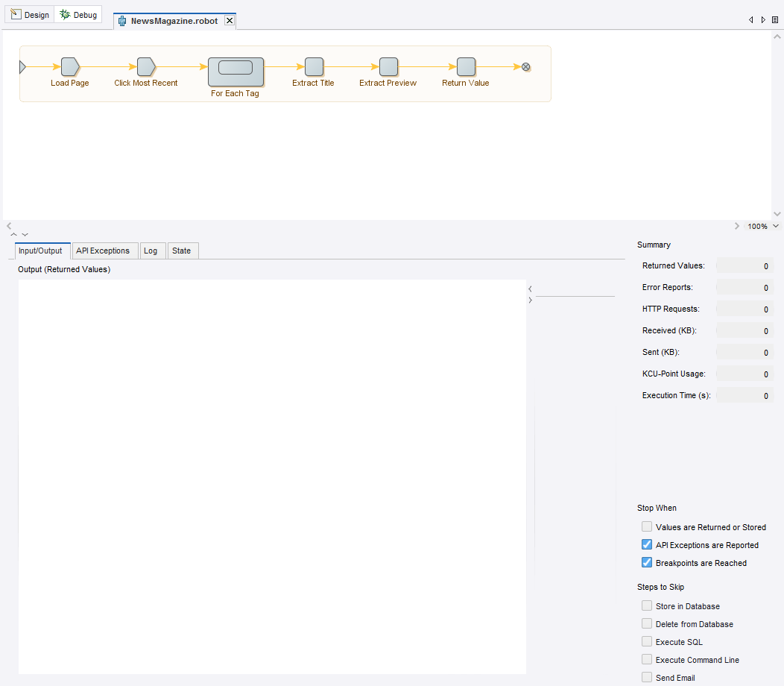Open the Log tab
Screen dimensions: 784x686
coord(151,251)
